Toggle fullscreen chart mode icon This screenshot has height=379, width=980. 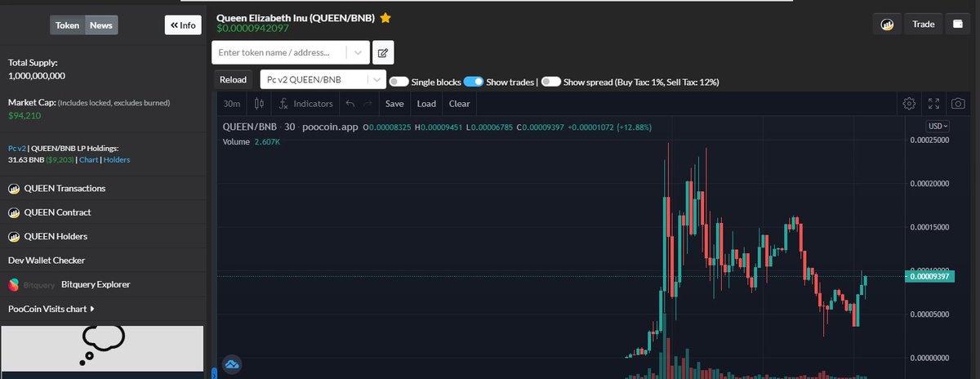point(935,104)
